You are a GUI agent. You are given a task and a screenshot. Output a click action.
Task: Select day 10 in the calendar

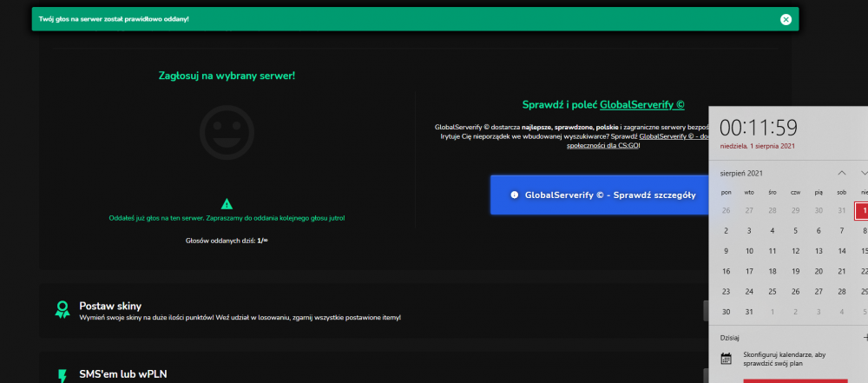click(x=749, y=251)
